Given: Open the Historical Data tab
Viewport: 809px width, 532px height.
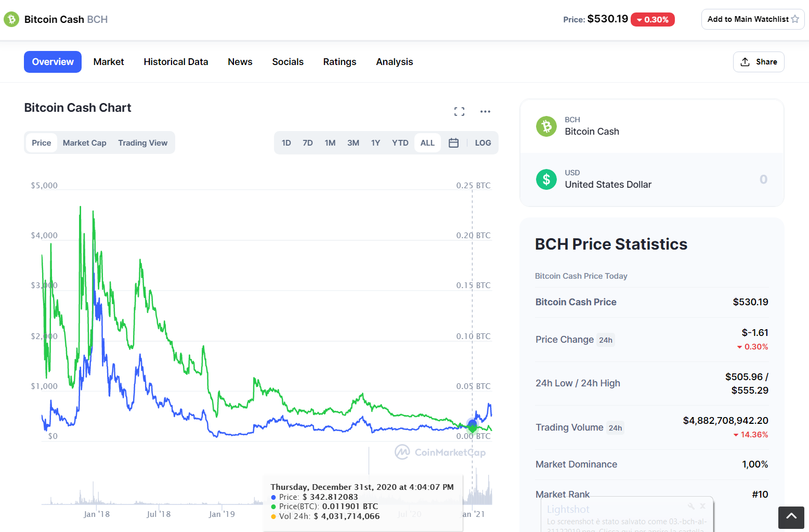Looking at the screenshot, I should click(176, 62).
